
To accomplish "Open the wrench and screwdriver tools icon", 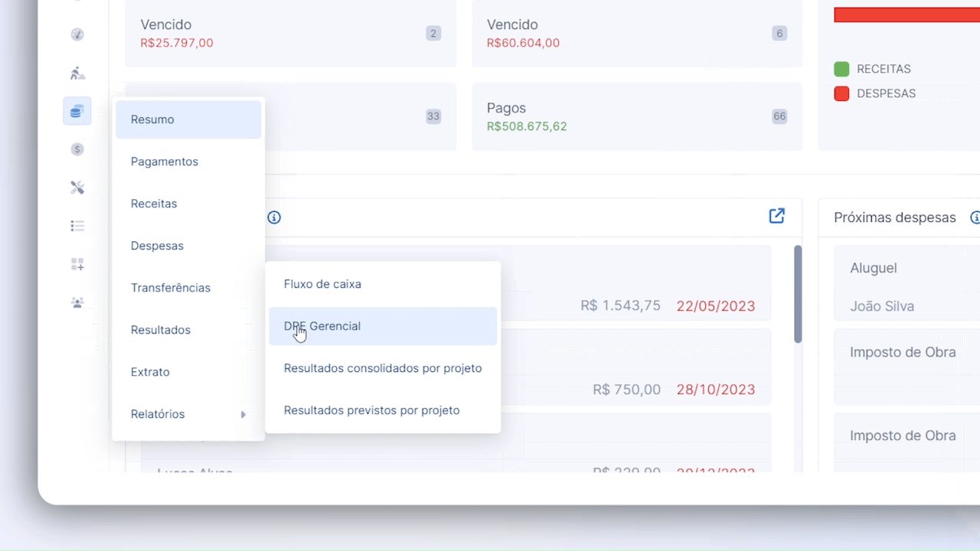I will (77, 187).
